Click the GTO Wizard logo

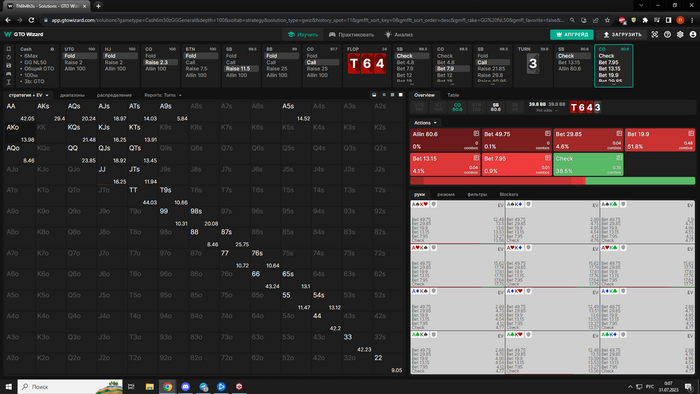pyautogui.click(x=24, y=34)
